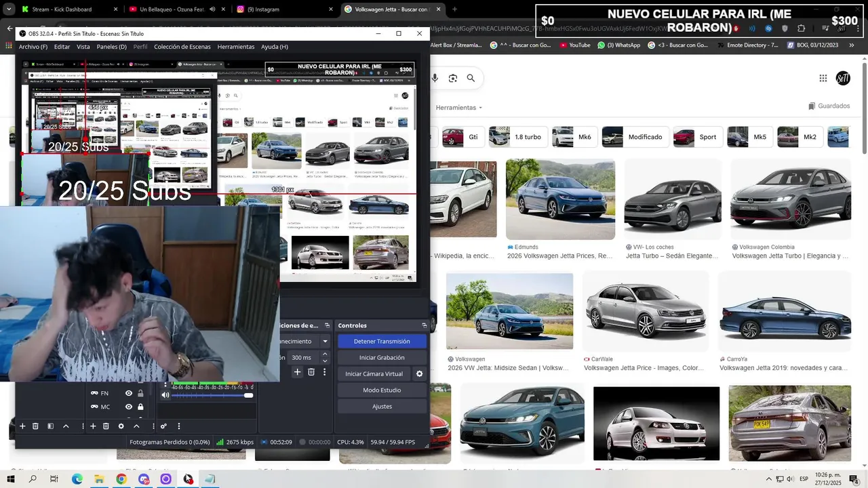Viewport: 868px width, 488px height.
Task: Open audio mixer three-dot menu
Action: tap(179, 426)
